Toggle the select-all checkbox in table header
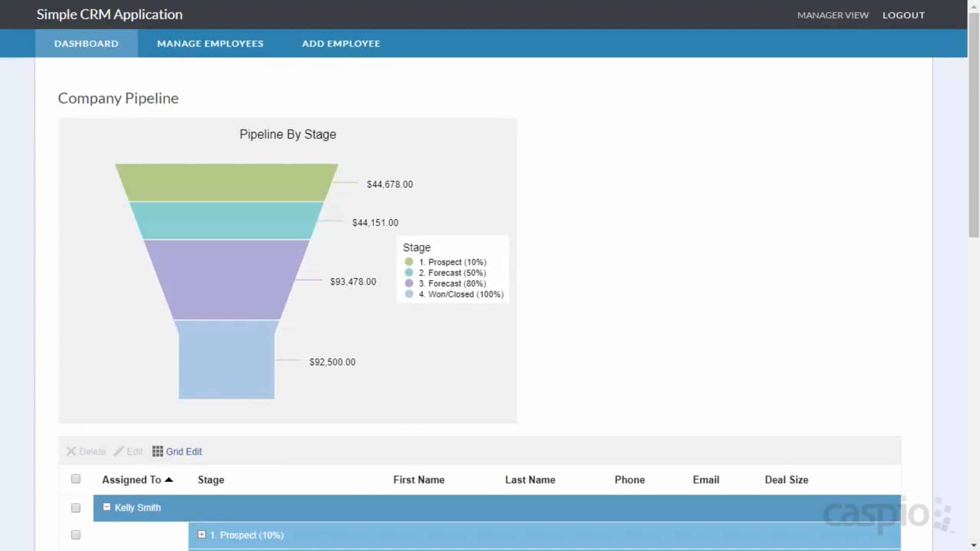980x551 pixels. coord(76,479)
